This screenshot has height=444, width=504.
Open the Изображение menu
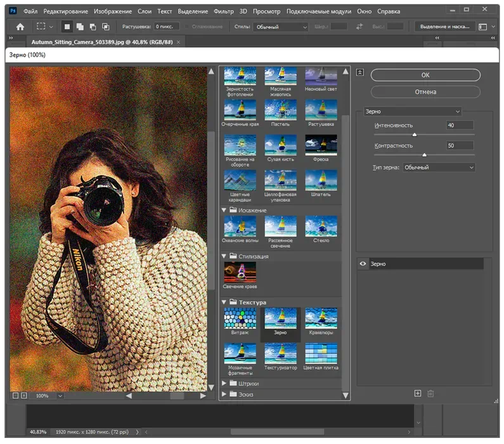point(113,11)
